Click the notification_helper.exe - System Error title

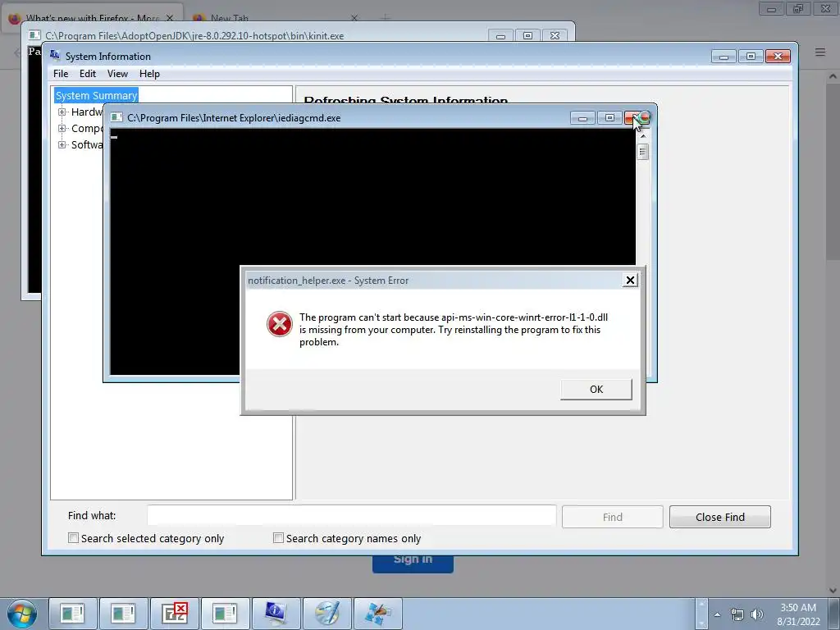click(328, 281)
